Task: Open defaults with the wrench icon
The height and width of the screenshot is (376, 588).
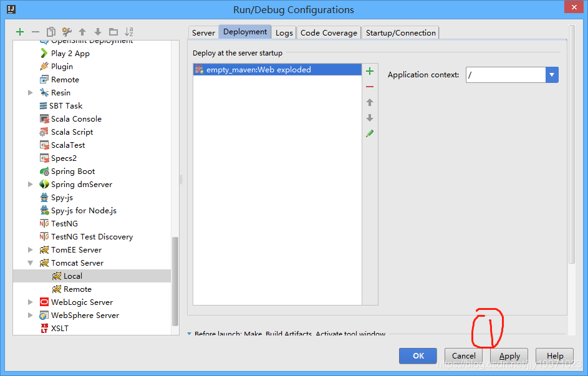Action: pos(67,32)
